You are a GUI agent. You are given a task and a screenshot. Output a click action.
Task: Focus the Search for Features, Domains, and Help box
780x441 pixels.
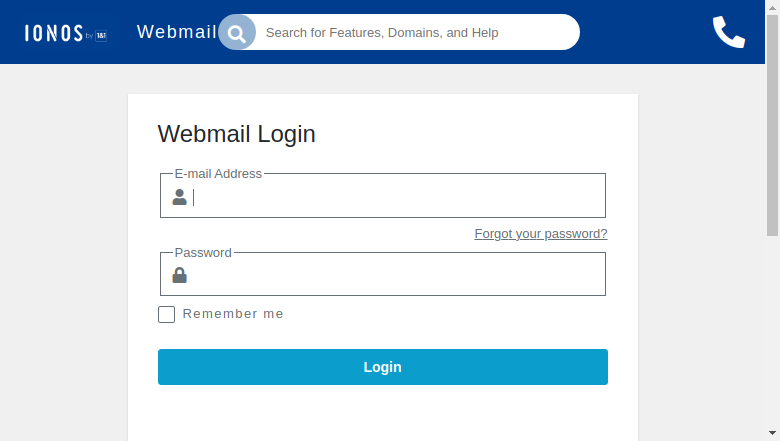click(x=417, y=32)
